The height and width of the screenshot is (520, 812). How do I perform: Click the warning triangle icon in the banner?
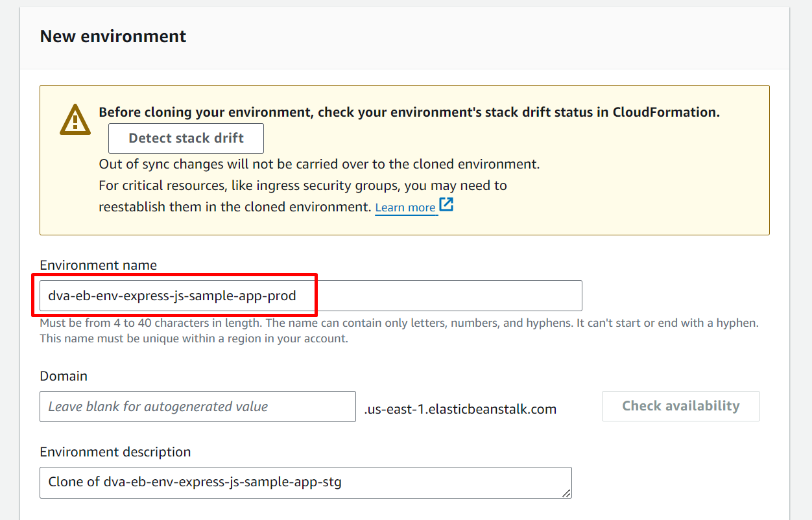coord(76,119)
